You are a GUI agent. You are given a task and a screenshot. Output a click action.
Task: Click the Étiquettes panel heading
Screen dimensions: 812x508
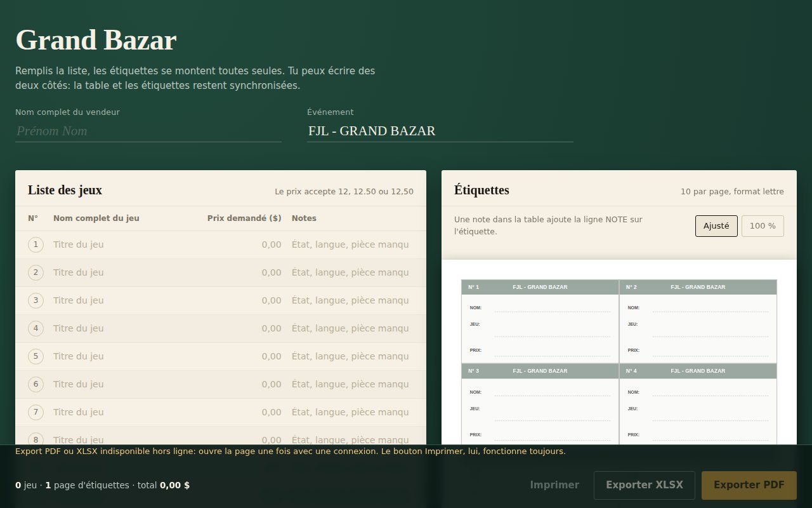[481, 190]
